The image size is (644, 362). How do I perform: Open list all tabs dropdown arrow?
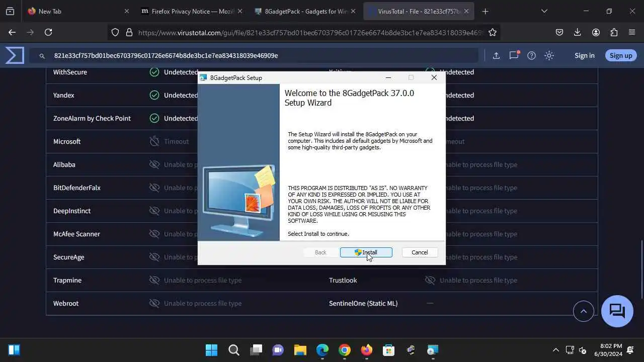(544, 11)
